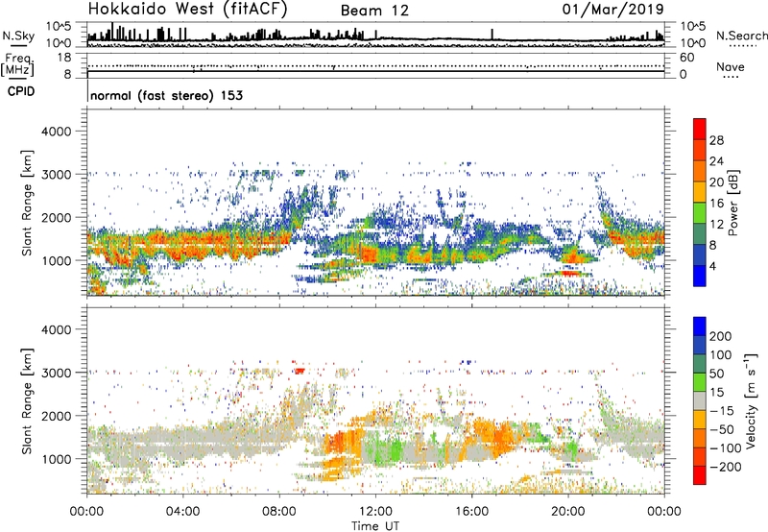The width and height of the screenshot is (768, 532).
Task: Click the 'Power [dB]' colorbar title
Action: [732, 203]
